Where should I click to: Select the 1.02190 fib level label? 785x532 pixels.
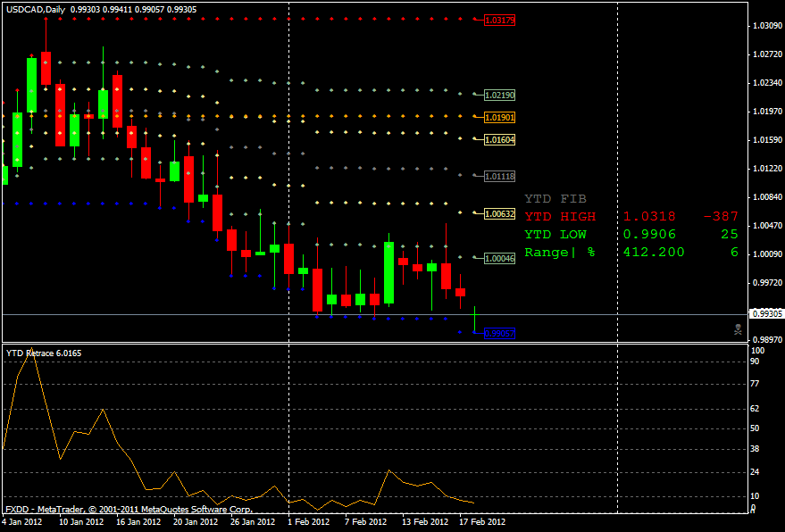(499, 96)
